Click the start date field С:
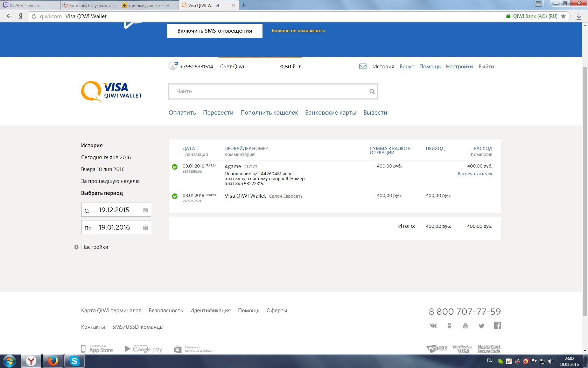The width and height of the screenshot is (588, 368). pos(116,210)
